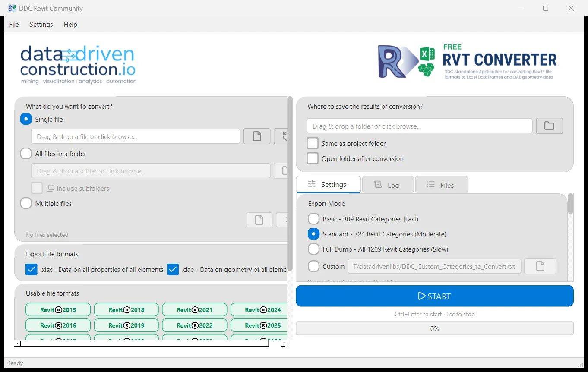Image resolution: width=588 pixels, height=372 pixels.
Task: Click the left panel horizontal scrollbar
Action: (x=144, y=343)
